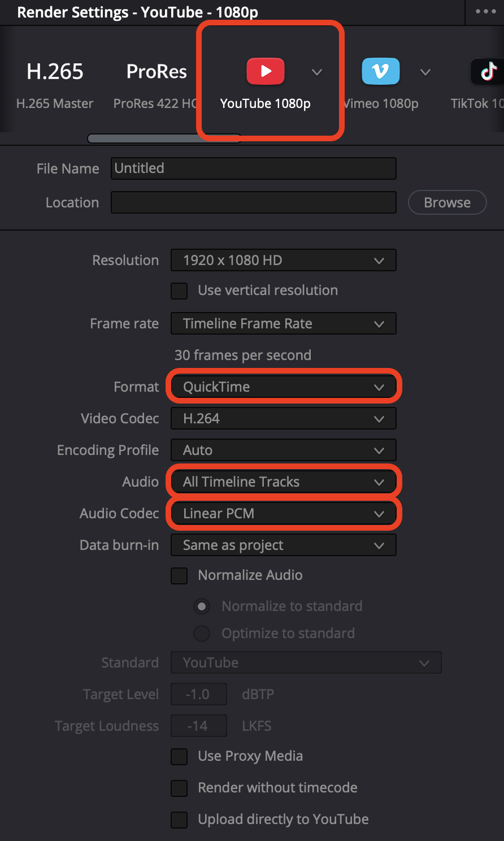Toggle Use Proxy Media checkbox
This screenshot has width=504, height=841.
(179, 757)
